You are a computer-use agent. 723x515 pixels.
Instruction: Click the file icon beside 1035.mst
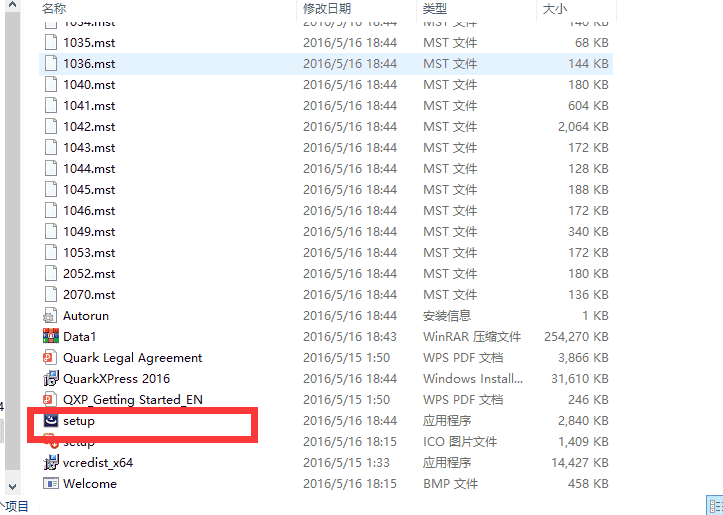click(x=51, y=42)
